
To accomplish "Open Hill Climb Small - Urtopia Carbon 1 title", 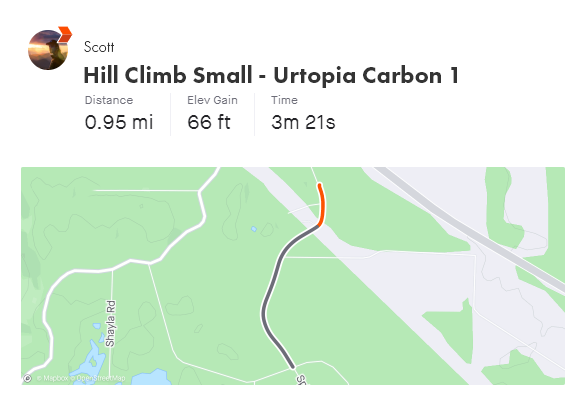I will tap(271, 76).
